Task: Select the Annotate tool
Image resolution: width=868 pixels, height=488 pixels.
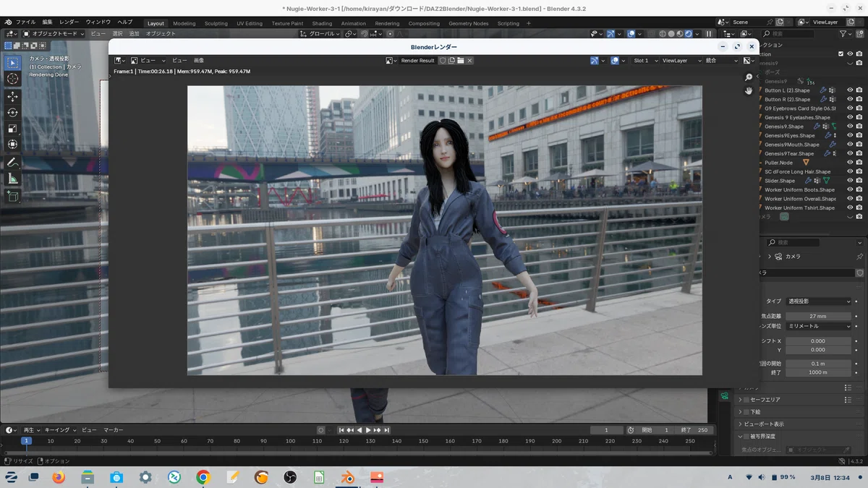Action: (x=13, y=162)
